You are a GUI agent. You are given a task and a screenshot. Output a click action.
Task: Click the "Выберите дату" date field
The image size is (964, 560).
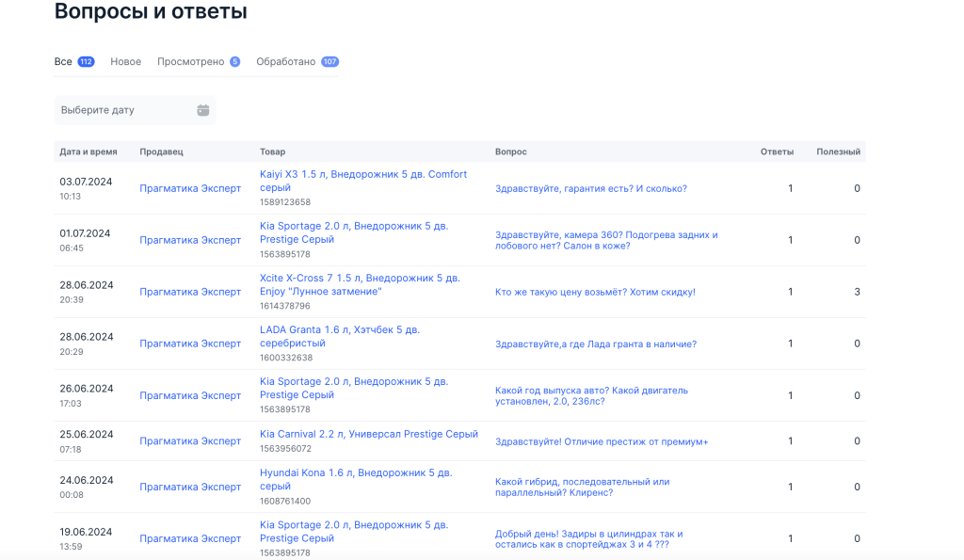136,110
